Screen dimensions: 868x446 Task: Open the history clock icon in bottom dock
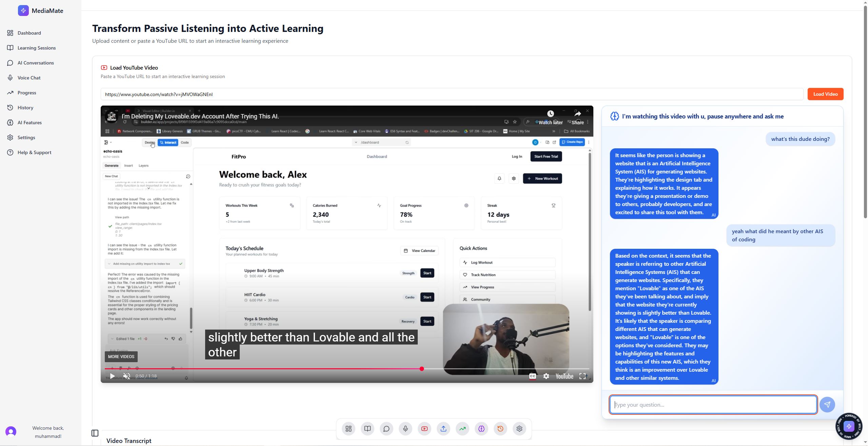pos(500,429)
